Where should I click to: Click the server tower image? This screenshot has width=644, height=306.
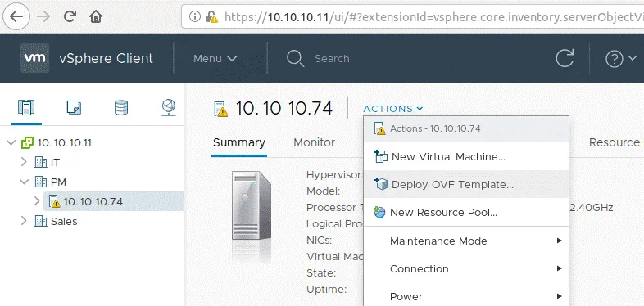click(252, 206)
